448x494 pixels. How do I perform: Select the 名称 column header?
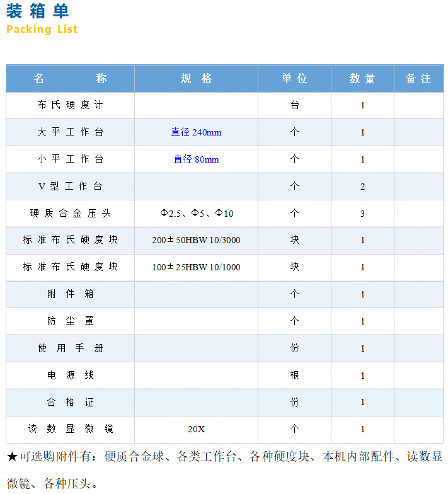(70, 79)
